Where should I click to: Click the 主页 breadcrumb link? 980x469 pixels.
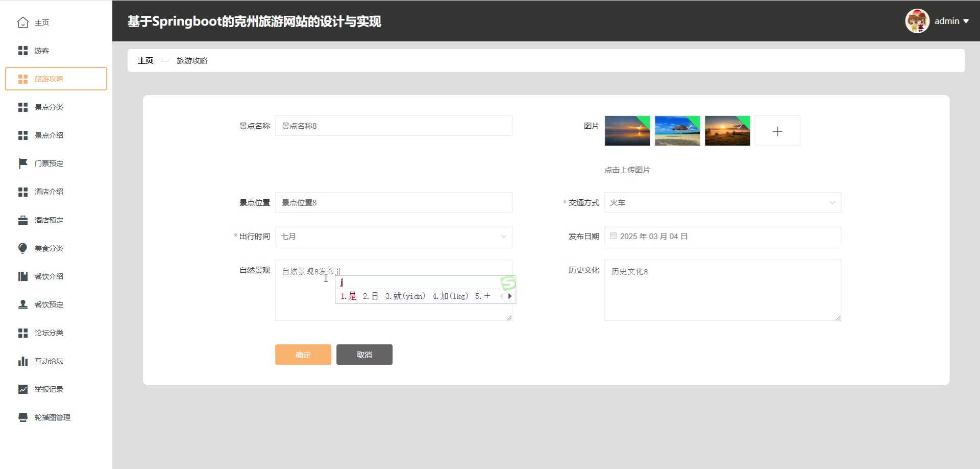point(145,61)
